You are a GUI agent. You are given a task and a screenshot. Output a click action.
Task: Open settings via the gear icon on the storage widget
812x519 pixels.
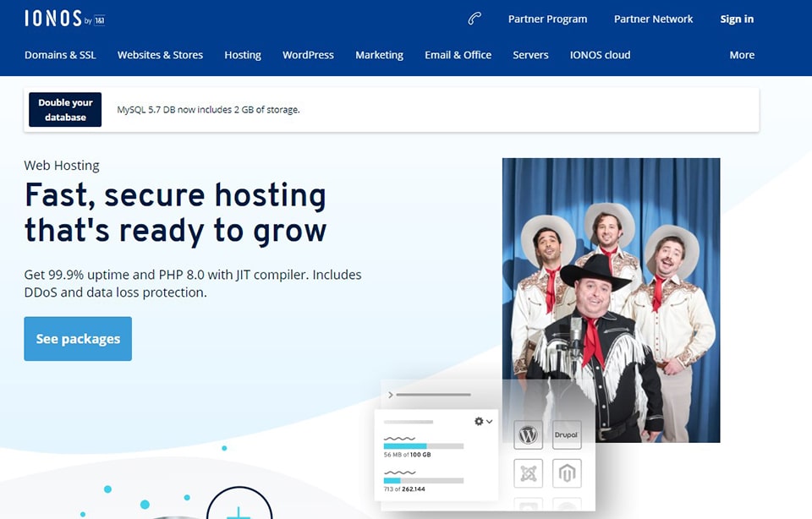point(478,420)
